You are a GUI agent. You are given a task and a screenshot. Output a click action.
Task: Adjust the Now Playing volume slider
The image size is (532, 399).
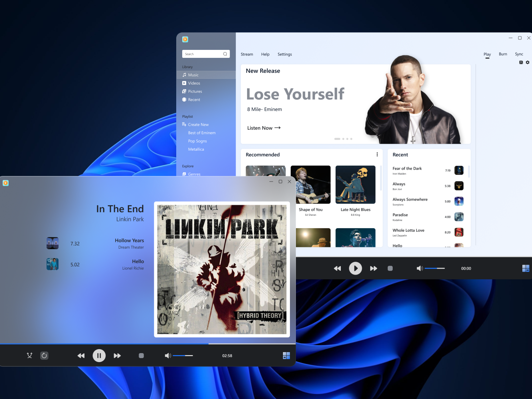click(183, 356)
